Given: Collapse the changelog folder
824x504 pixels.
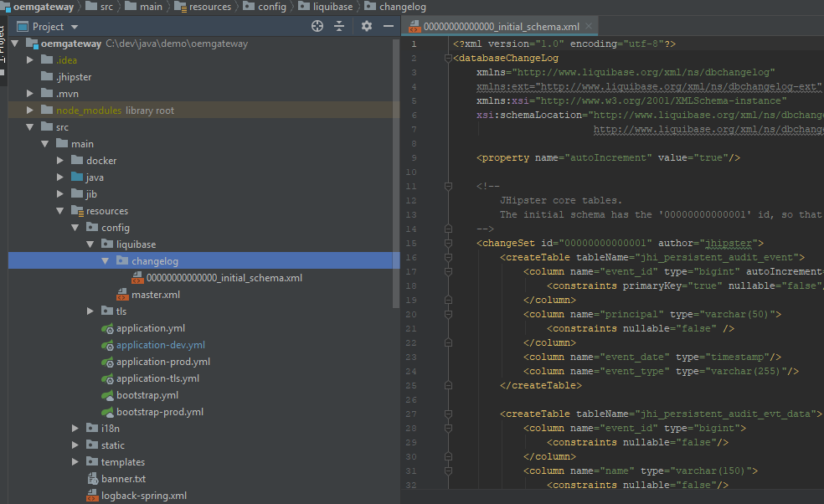Looking at the screenshot, I should point(106,261).
